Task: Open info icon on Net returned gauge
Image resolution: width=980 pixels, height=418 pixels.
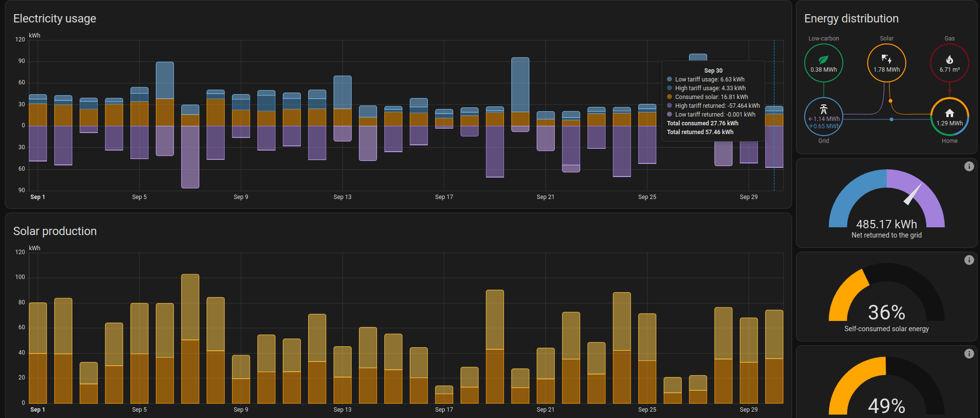Action: click(969, 166)
